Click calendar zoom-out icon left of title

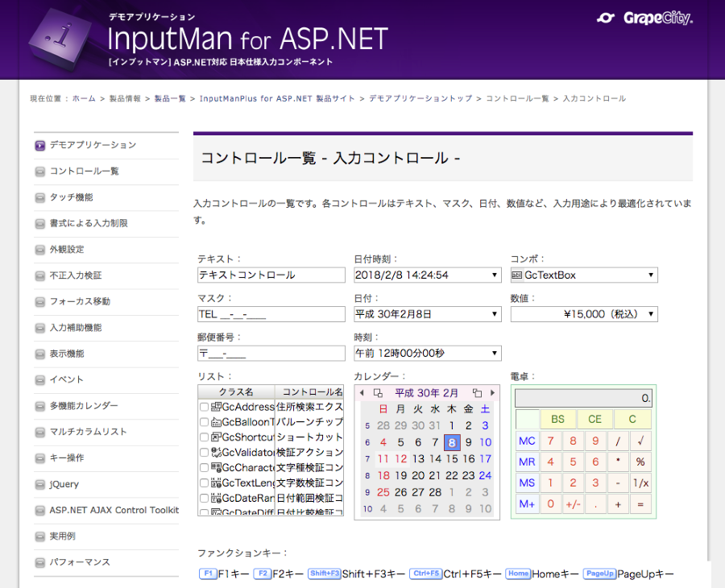tap(378, 393)
